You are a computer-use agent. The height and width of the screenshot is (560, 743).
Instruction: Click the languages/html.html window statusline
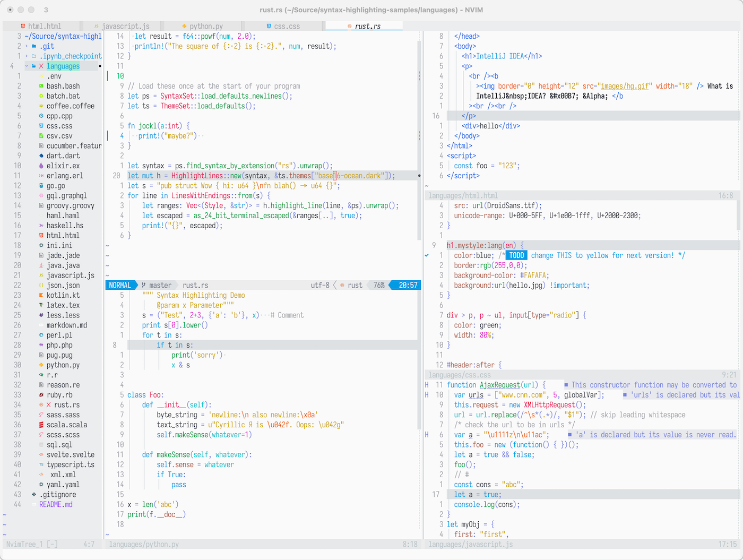point(582,196)
